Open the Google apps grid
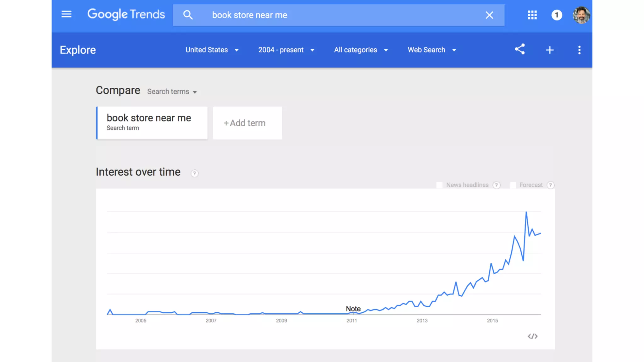Screen dimensions: 644x362 pos(532,15)
